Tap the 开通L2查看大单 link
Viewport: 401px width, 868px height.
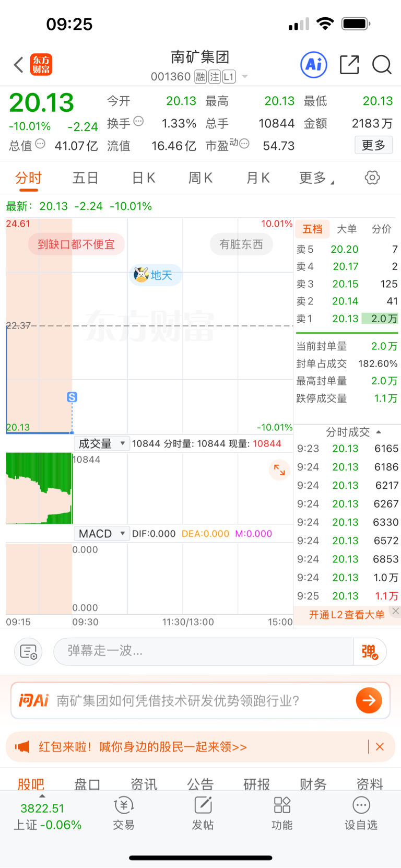(x=347, y=615)
